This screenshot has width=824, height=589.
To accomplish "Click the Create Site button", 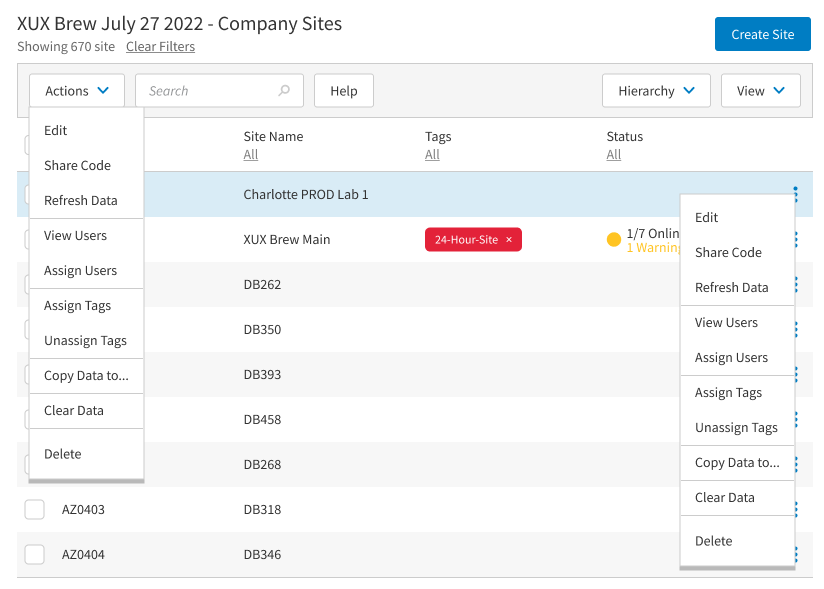I will (763, 34).
